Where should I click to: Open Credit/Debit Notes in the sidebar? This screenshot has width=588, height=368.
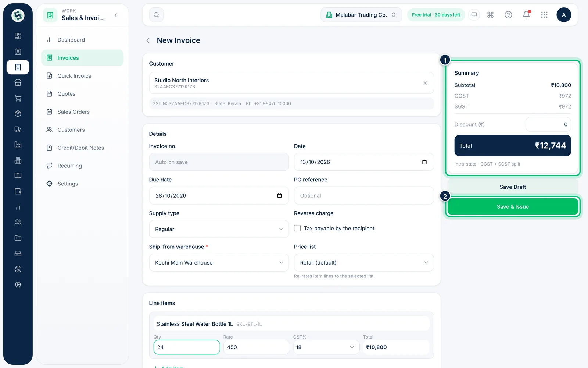(x=82, y=148)
